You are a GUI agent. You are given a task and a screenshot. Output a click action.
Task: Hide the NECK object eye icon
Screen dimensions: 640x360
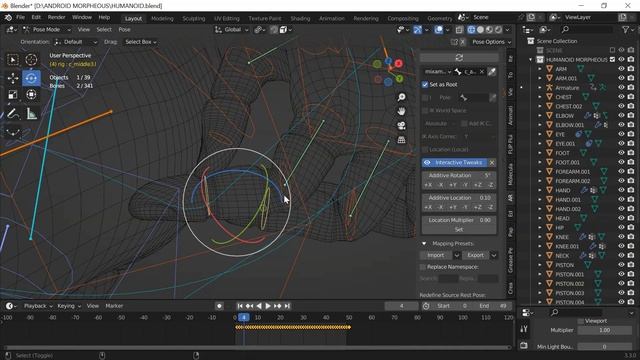click(621, 256)
